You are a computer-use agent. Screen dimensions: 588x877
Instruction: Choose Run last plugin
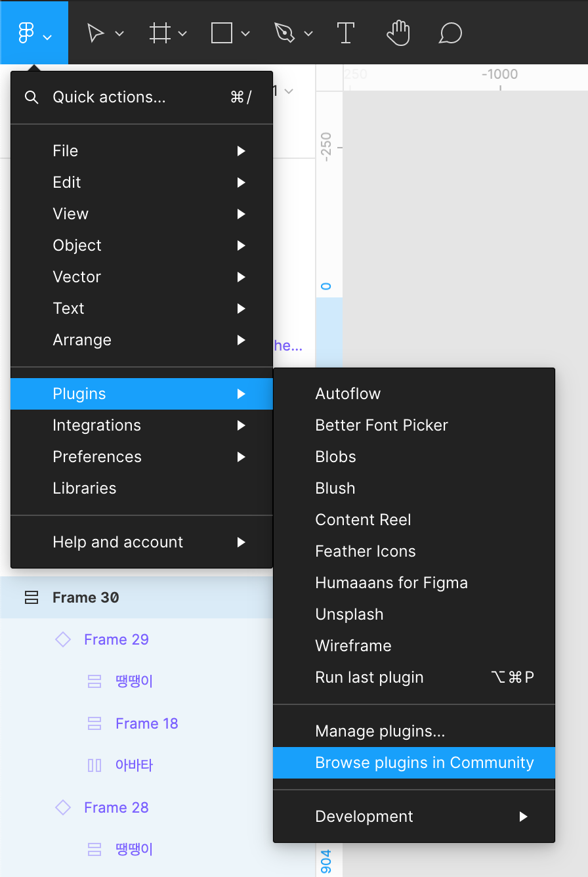[x=414, y=677]
